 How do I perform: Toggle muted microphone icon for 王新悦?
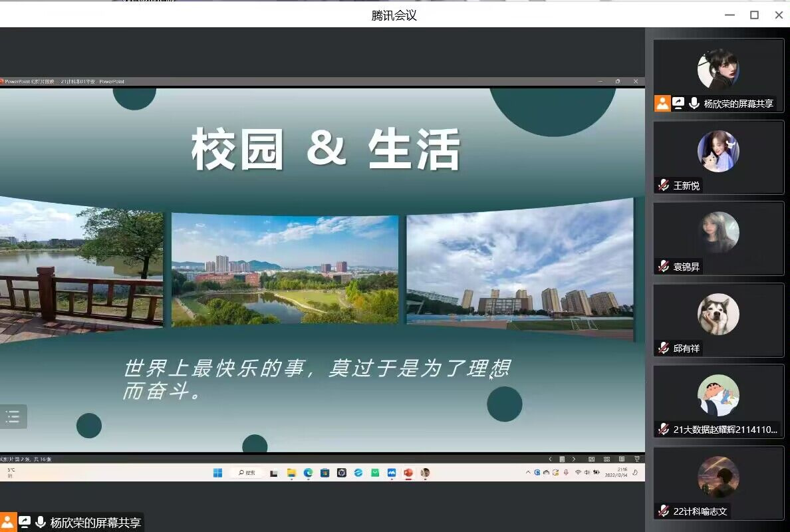(x=663, y=186)
